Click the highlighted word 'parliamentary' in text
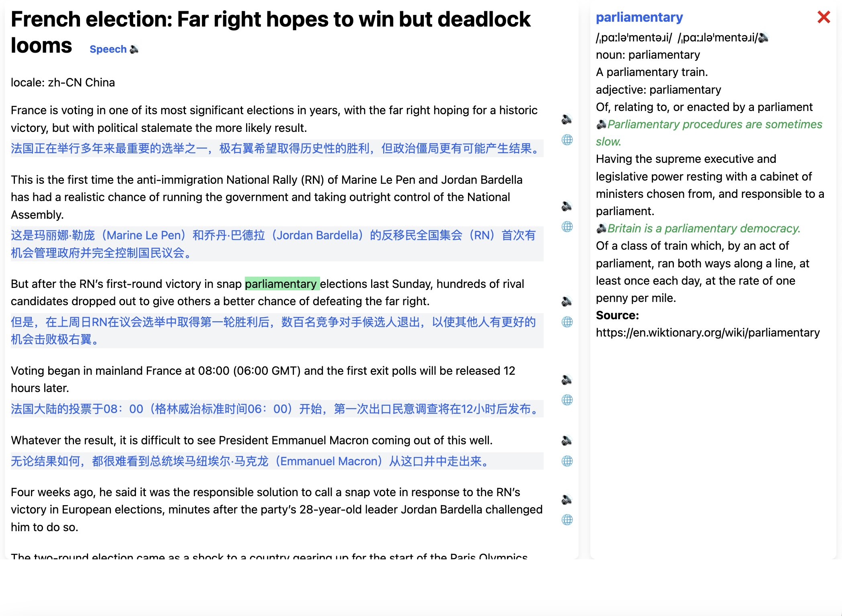The height and width of the screenshot is (616, 842). [x=280, y=283]
